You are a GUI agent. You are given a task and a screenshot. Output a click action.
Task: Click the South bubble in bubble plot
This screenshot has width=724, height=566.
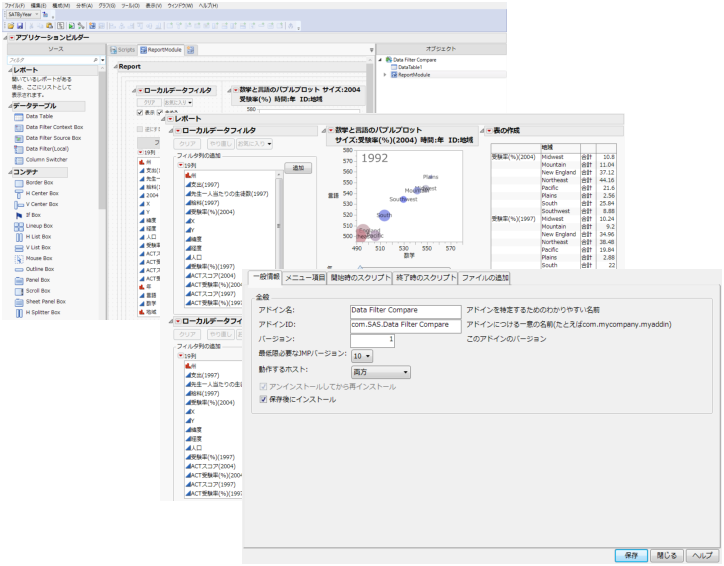pyautogui.click(x=384, y=215)
